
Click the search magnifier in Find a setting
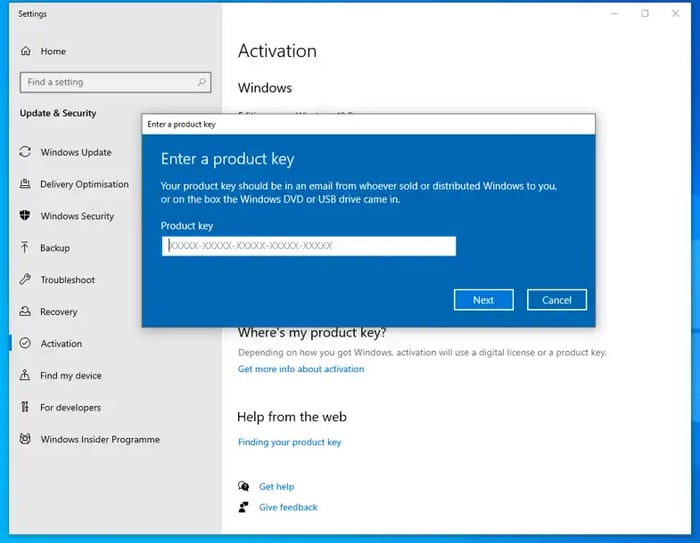click(202, 82)
